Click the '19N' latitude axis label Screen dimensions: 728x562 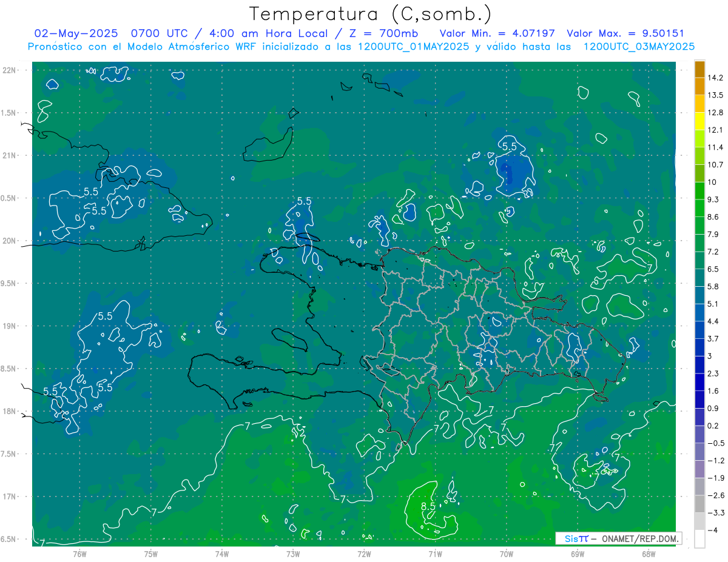click(9, 326)
